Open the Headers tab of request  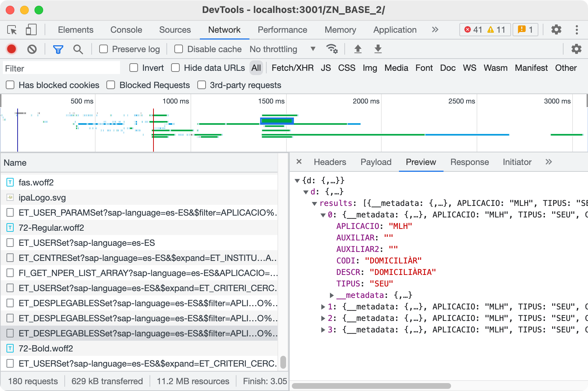coord(330,162)
